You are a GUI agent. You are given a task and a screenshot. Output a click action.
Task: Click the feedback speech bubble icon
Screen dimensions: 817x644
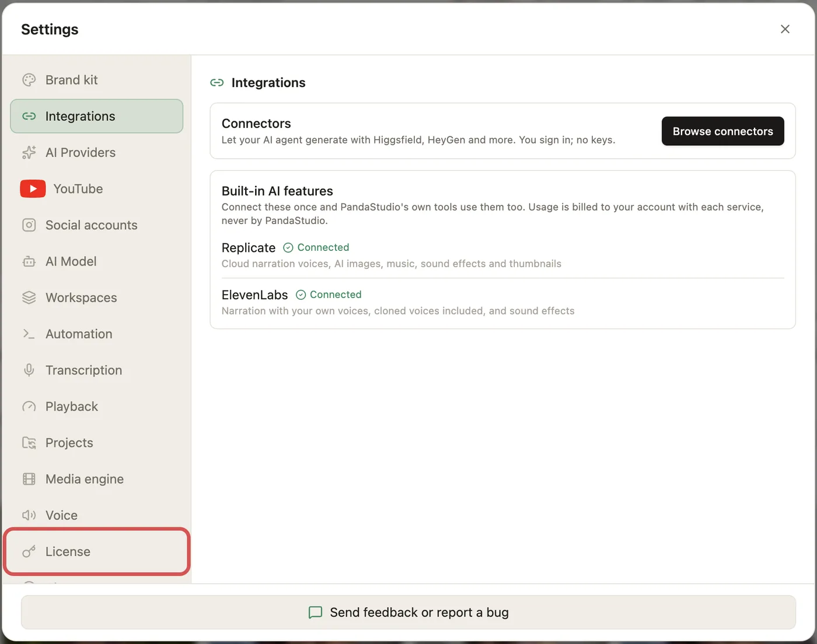[315, 612]
